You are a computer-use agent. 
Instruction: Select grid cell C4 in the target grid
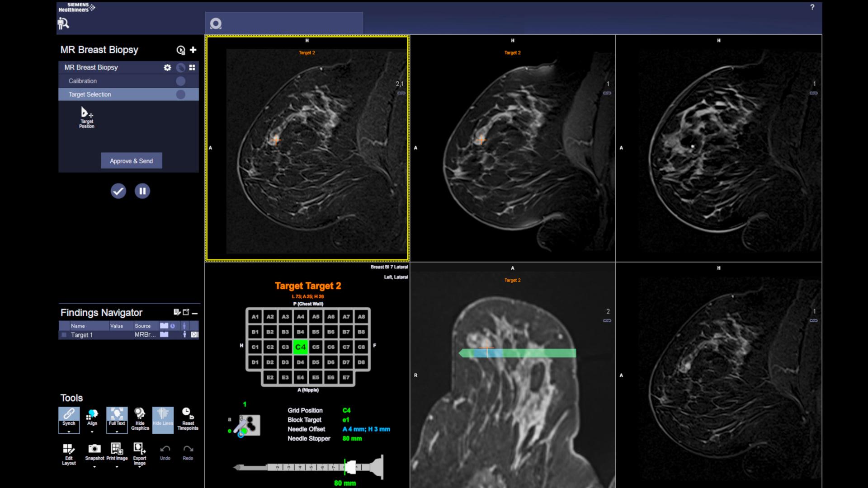pos(300,347)
